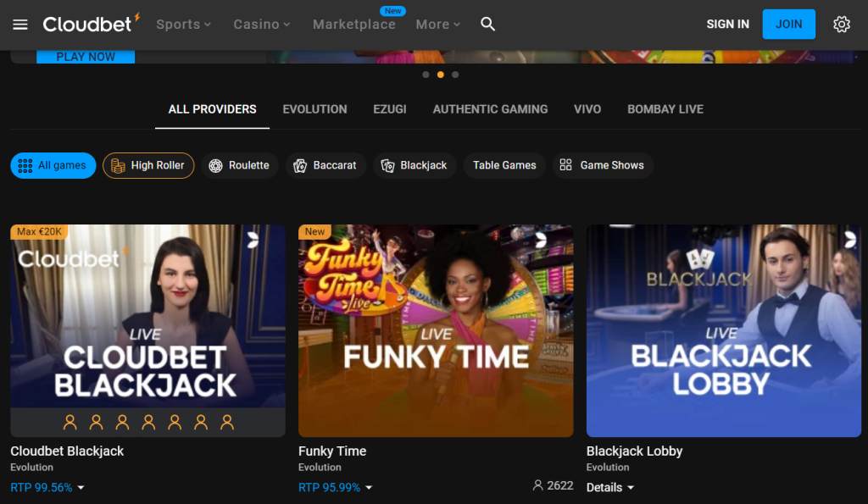Screen dimensions: 868x504
Task: Filter by High Roller games
Action: [x=148, y=165]
